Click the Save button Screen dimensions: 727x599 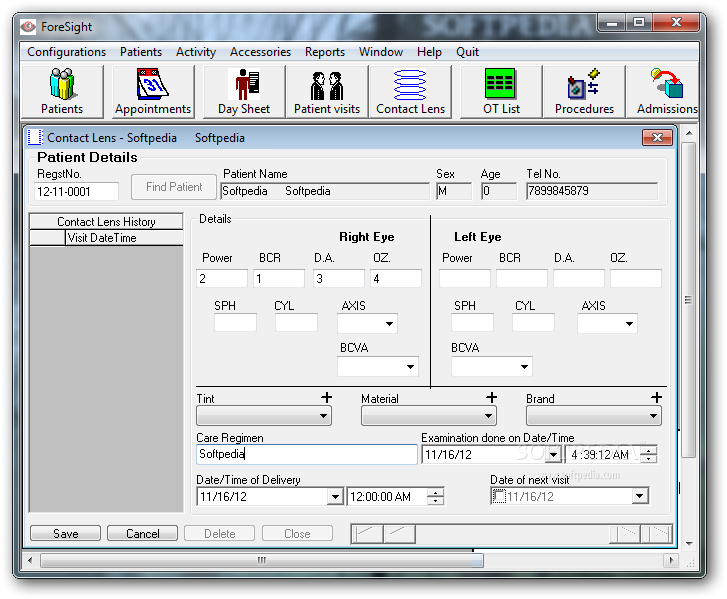tap(65, 533)
